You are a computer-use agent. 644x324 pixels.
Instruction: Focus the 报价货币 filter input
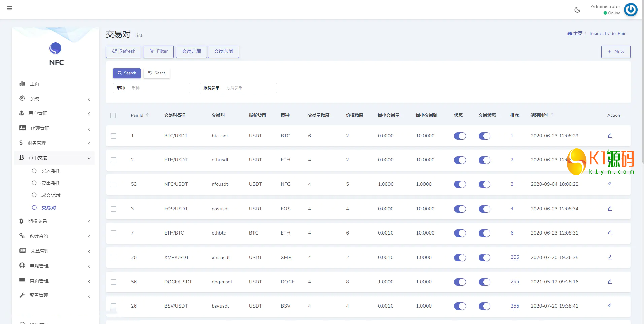click(x=249, y=88)
